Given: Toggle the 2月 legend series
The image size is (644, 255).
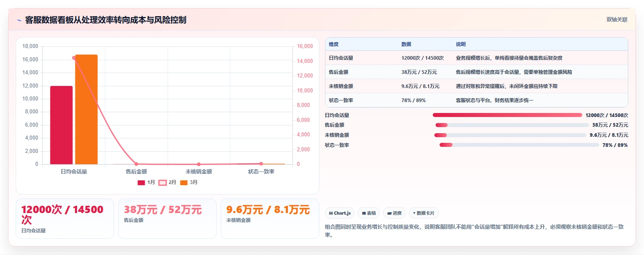Looking at the screenshot, I should point(167,182).
